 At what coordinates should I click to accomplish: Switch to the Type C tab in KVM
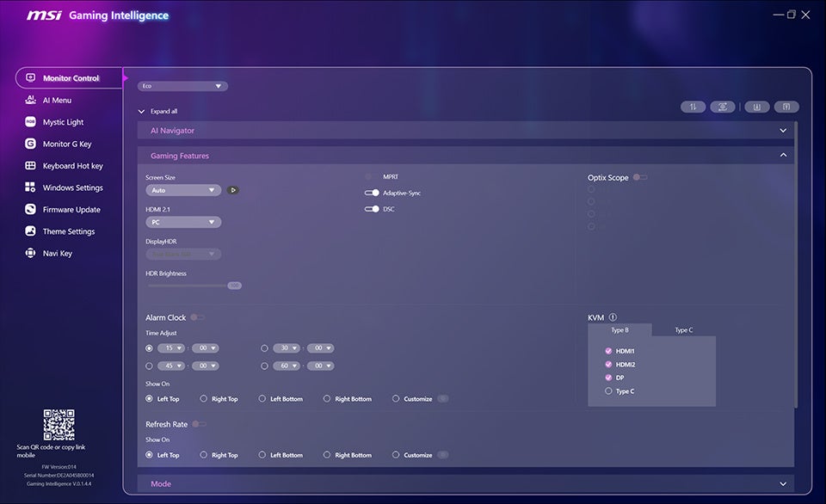coord(685,329)
